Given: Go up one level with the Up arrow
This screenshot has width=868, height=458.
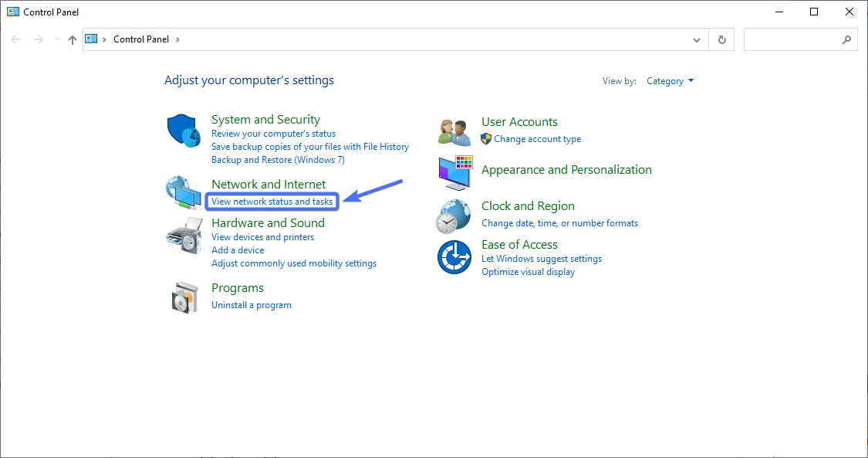Looking at the screenshot, I should 73,40.
